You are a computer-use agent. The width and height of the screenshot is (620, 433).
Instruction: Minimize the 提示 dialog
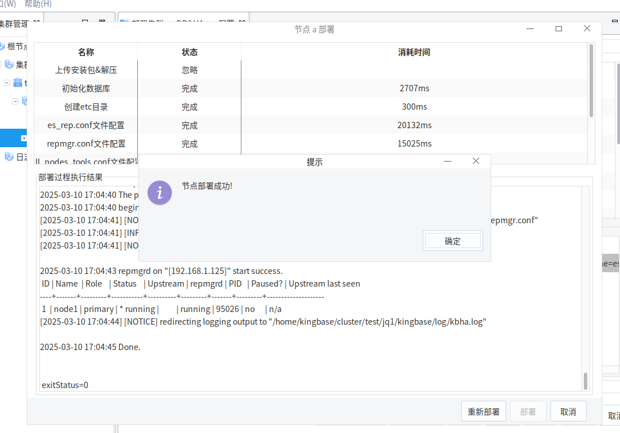(448, 161)
